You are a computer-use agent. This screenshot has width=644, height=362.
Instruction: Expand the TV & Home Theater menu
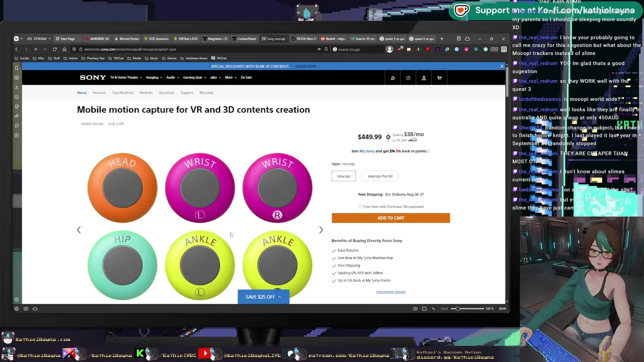point(126,77)
